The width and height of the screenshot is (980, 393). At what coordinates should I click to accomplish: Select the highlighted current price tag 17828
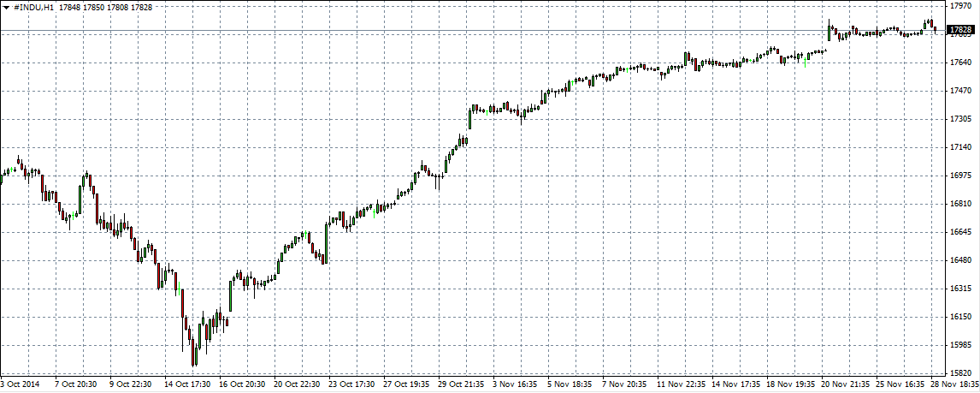point(960,30)
